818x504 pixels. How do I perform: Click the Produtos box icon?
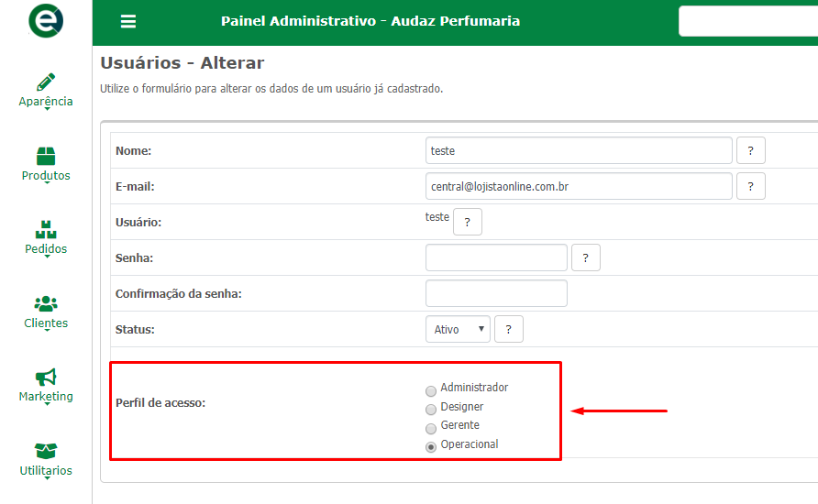pyautogui.click(x=46, y=156)
